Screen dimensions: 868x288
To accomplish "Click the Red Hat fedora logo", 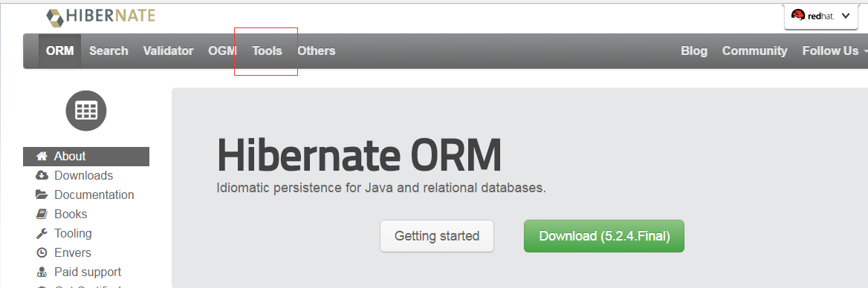I will 797,16.
